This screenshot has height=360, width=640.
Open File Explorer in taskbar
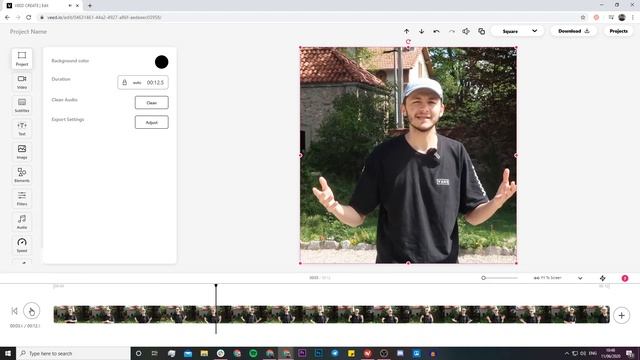(x=204, y=353)
